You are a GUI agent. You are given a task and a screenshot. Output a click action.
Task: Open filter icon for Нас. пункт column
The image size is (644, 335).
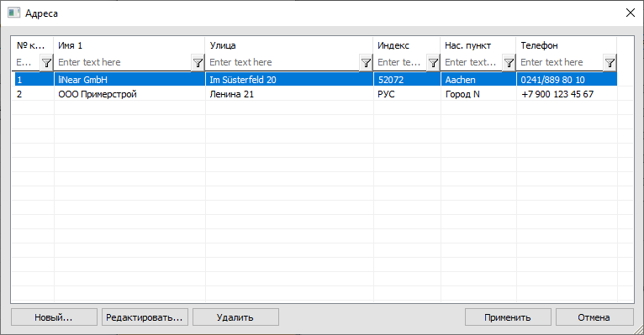[509, 63]
